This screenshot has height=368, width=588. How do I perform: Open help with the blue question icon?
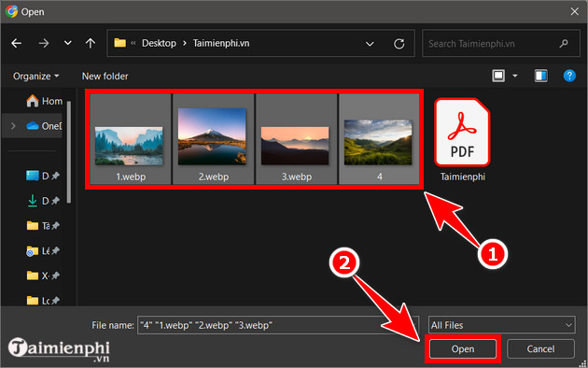click(x=569, y=76)
